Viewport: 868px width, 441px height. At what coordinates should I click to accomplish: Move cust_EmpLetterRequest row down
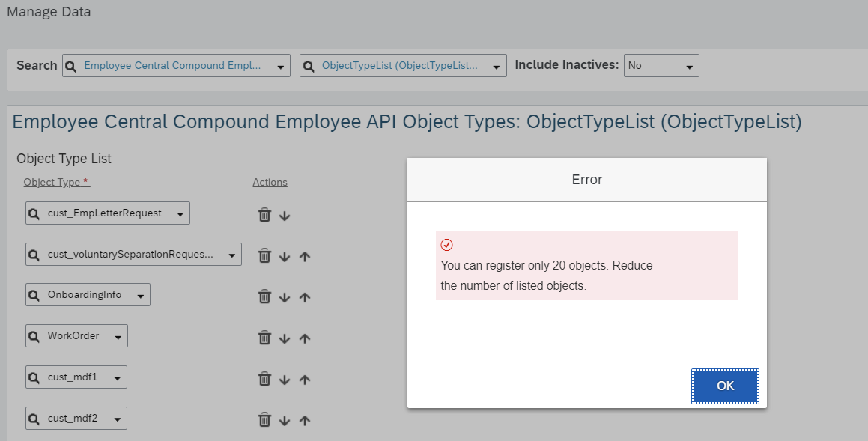pyautogui.click(x=285, y=216)
